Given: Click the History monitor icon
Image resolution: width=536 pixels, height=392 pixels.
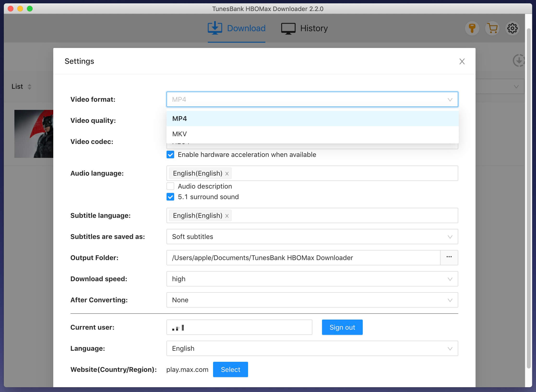Looking at the screenshot, I should click(x=287, y=28).
